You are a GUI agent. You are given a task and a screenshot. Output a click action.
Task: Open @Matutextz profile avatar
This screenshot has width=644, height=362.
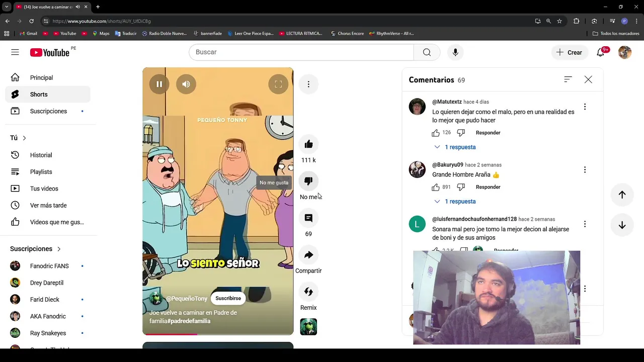[x=417, y=107]
